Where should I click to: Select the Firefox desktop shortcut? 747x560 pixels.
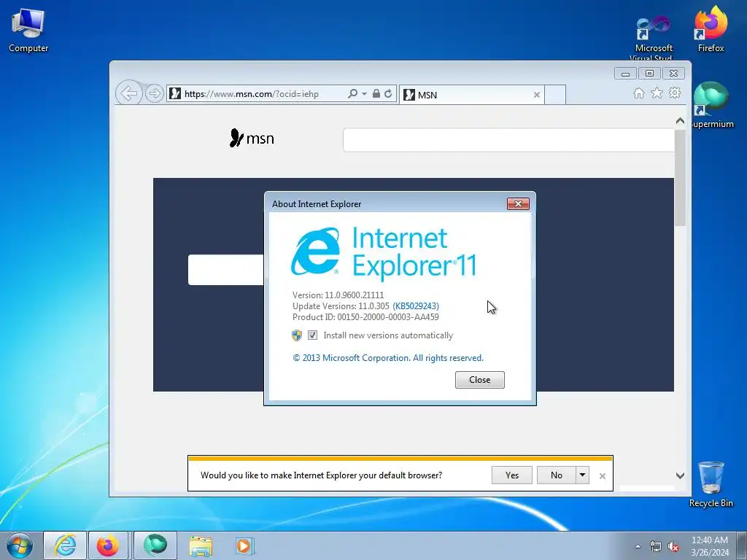[711, 30]
